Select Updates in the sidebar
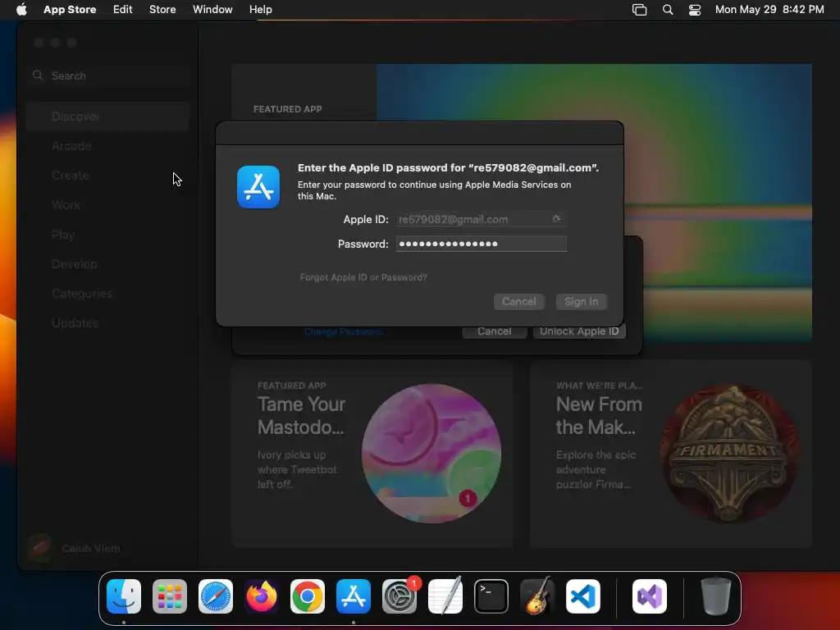This screenshot has width=840, height=630. click(x=107, y=323)
